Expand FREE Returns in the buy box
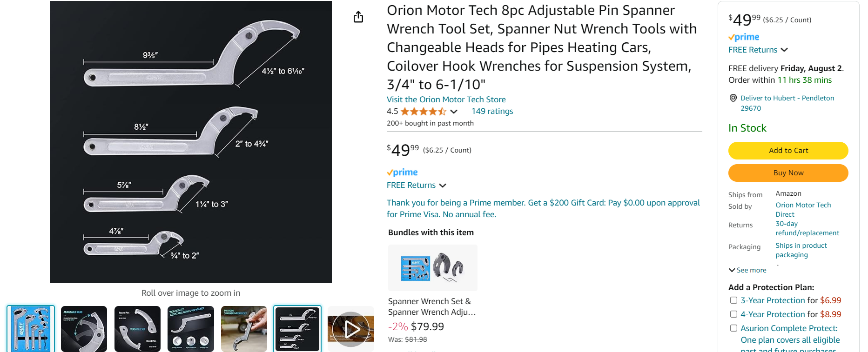The image size is (868, 352). pyautogui.click(x=784, y=50)
